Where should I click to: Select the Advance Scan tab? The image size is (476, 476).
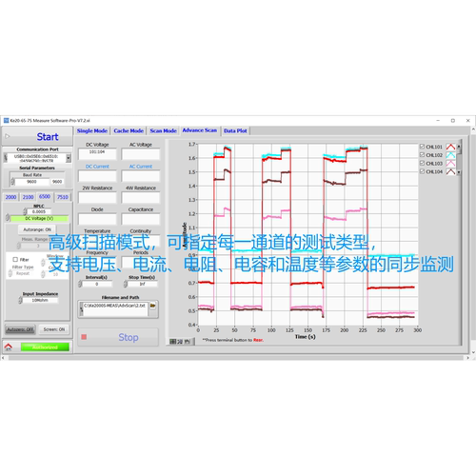pos(200,130)
